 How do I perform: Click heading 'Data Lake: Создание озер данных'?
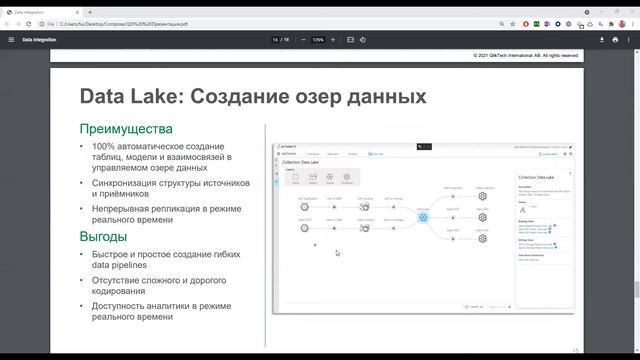(253, 97)
